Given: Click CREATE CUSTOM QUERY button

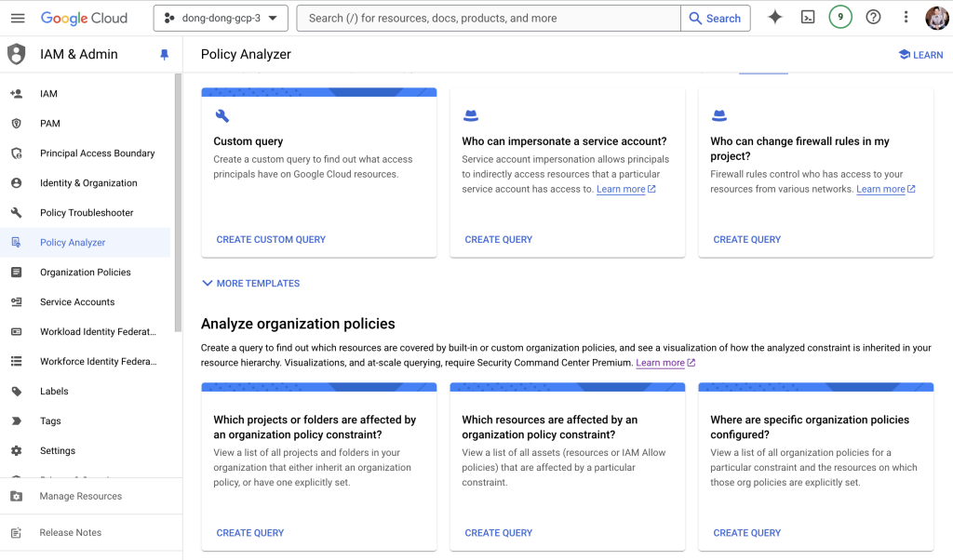Looking at the screenshot, I should (x=271, y=239).
